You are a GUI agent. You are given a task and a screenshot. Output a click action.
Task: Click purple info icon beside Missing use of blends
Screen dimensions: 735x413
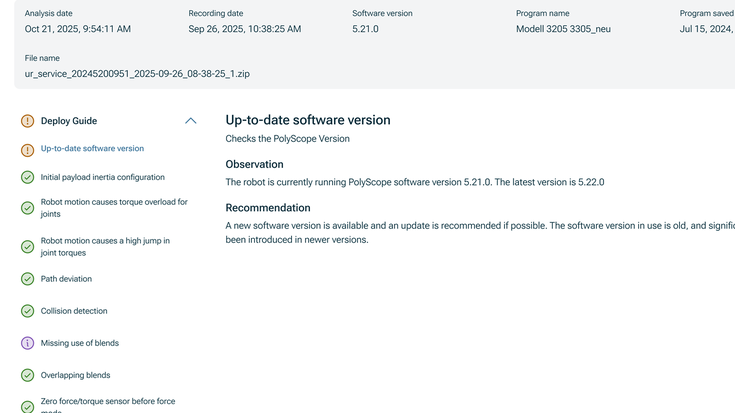[27, 343]
